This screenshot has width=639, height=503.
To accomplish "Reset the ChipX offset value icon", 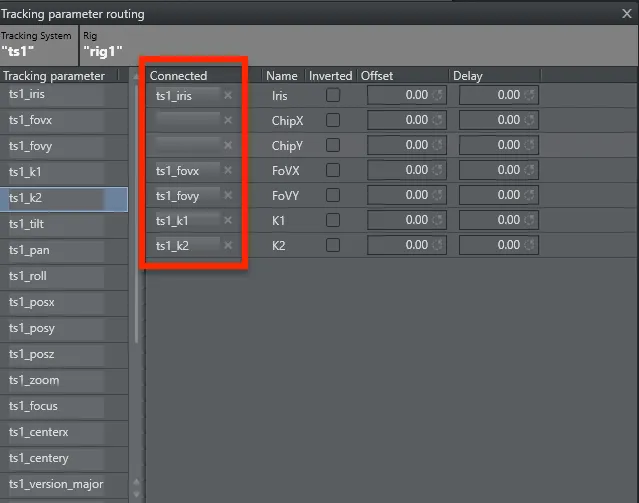I will (438, 120).
